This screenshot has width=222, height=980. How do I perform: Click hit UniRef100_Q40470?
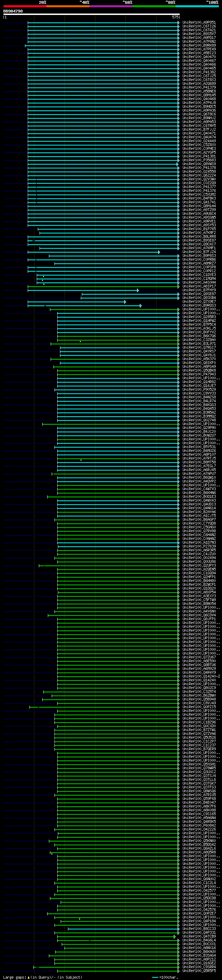click(199, 57)
